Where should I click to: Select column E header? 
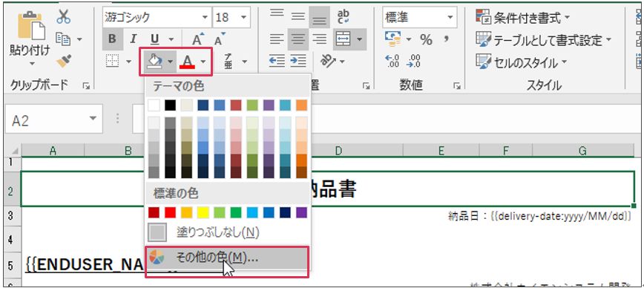tap(441, 151)
